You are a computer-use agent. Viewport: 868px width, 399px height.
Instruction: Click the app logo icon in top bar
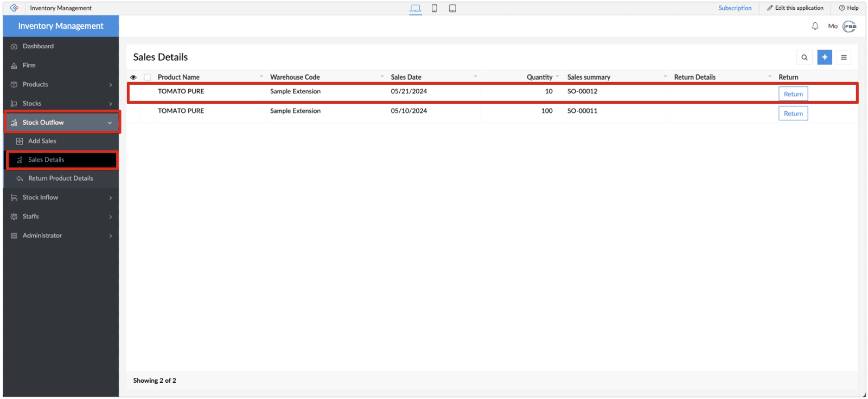14,8
